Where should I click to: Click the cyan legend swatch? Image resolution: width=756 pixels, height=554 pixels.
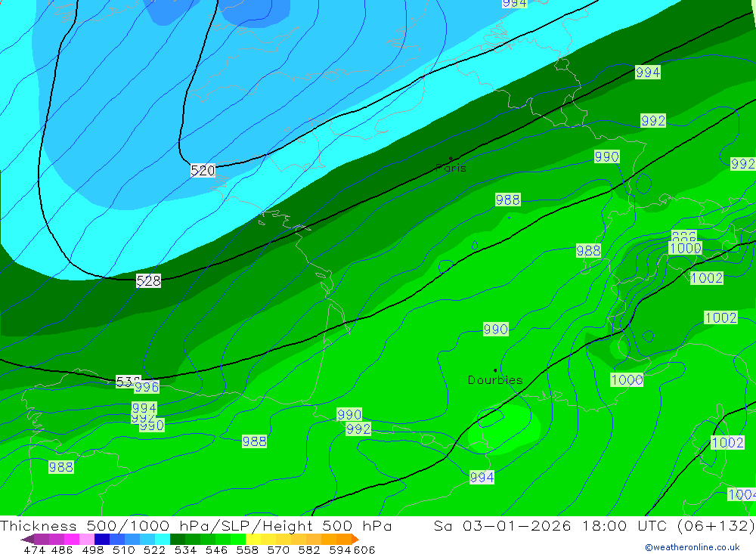tap(163, 539)
